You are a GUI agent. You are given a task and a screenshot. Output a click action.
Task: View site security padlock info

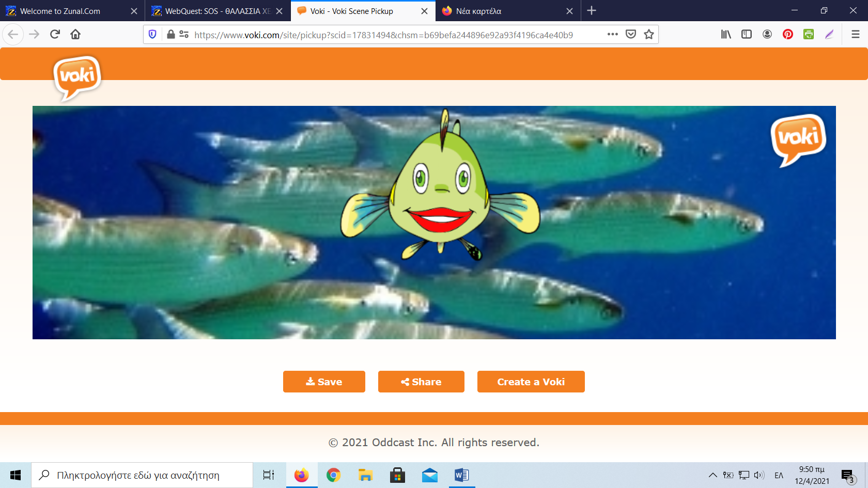tap(171, 35)
